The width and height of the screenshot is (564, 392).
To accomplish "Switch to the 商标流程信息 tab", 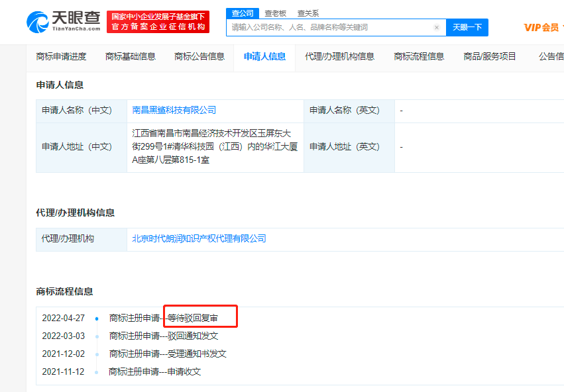I will click(419, 56).
